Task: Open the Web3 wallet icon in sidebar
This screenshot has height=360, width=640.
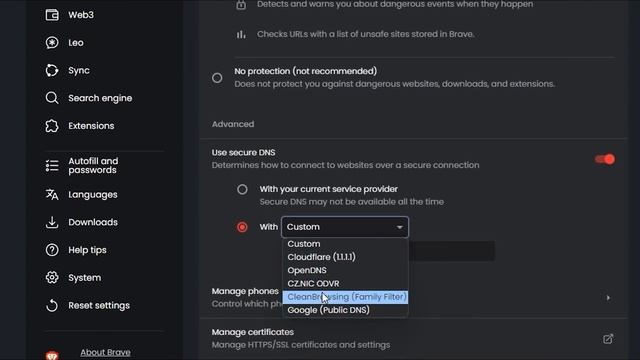Action: pyautogui.click(x=52, y=15)
